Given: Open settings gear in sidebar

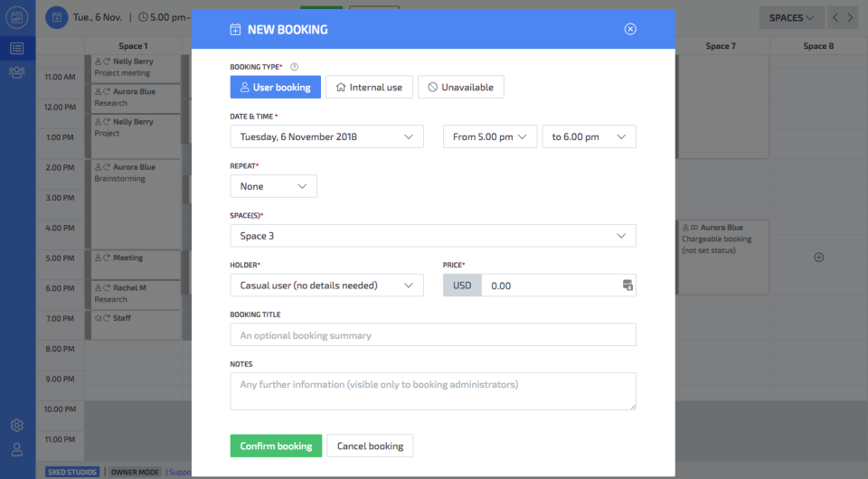Looking at the screenshot, I should [17, 426].
